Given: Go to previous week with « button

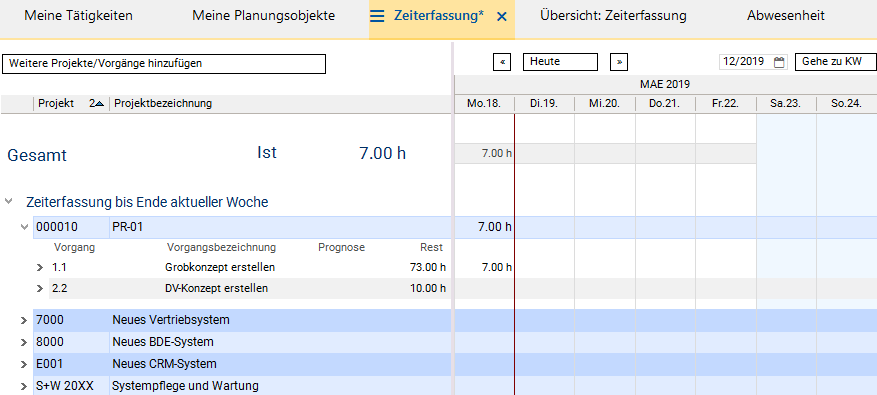Looking at the screenshot, I should click(x=502, y=62).
